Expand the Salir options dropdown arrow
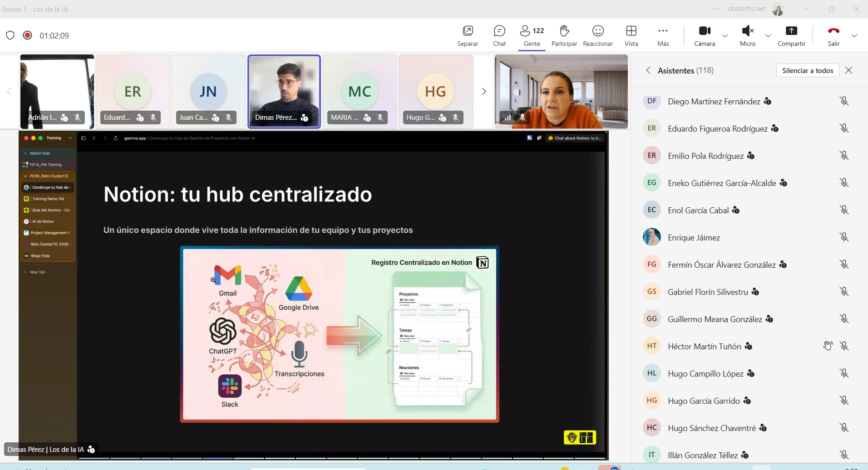 pos(854,36)
